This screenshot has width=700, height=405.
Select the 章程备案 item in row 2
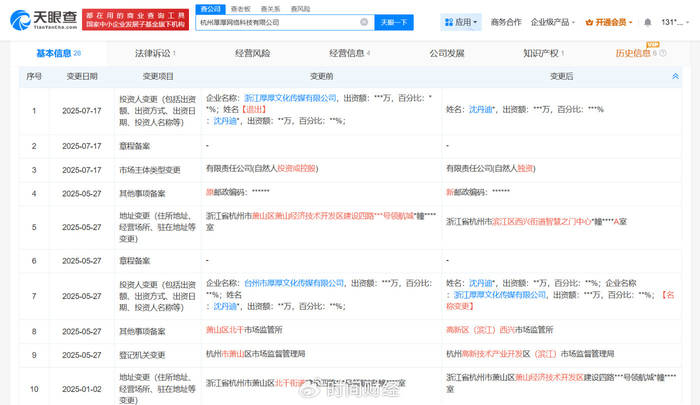[x=134, y=146]
